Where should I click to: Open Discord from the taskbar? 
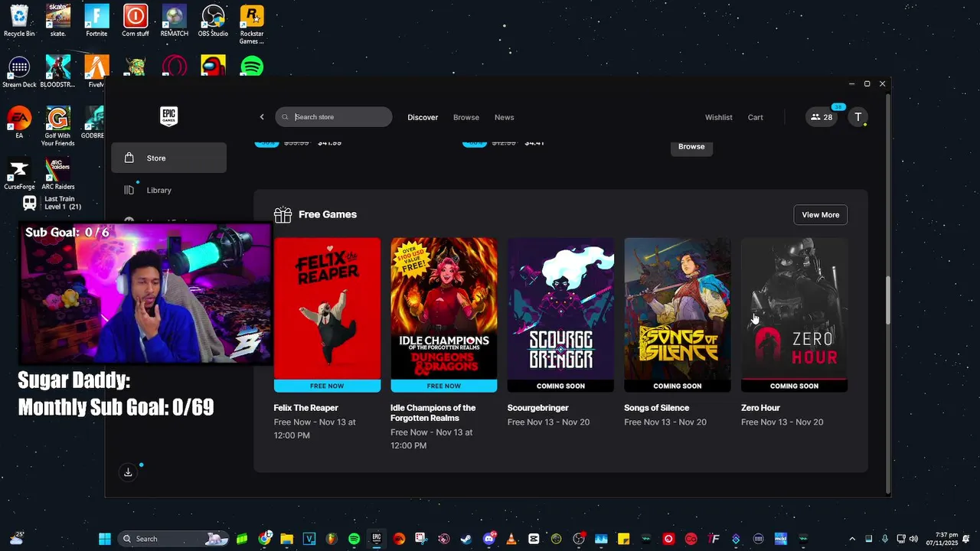(x=488, y=539)
